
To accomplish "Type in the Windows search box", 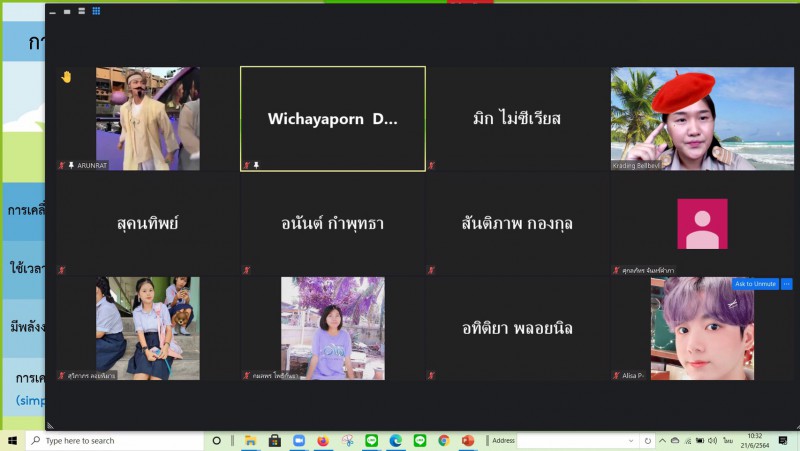I will pyautogui.click(x=115, y=440).
